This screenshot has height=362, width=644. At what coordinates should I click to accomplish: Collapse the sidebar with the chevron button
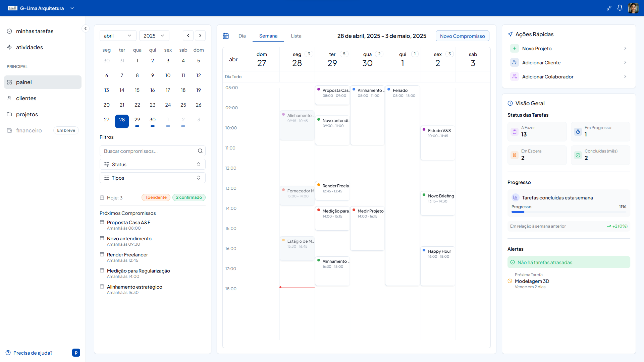86,28
